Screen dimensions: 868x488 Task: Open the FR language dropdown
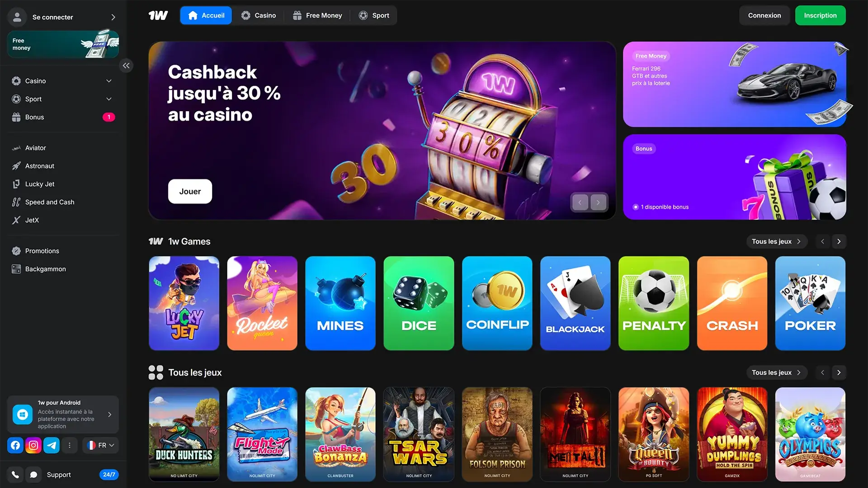coord(100,445)
